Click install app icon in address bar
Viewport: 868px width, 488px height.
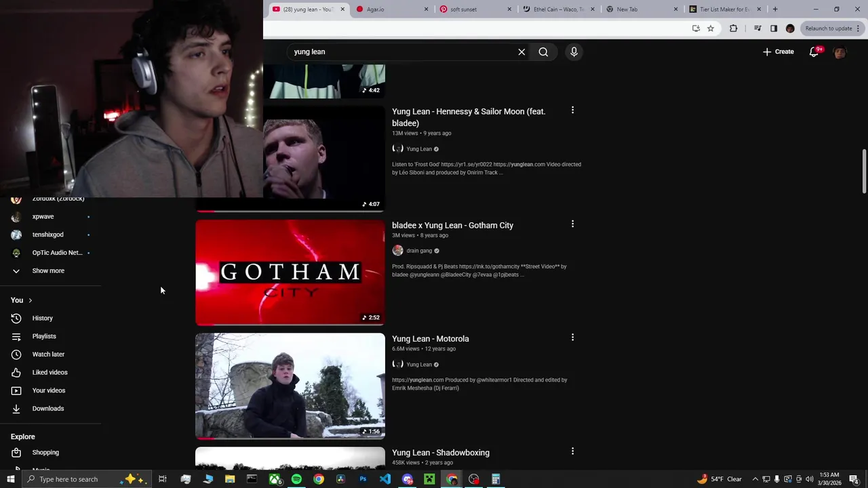coord(696,28)
